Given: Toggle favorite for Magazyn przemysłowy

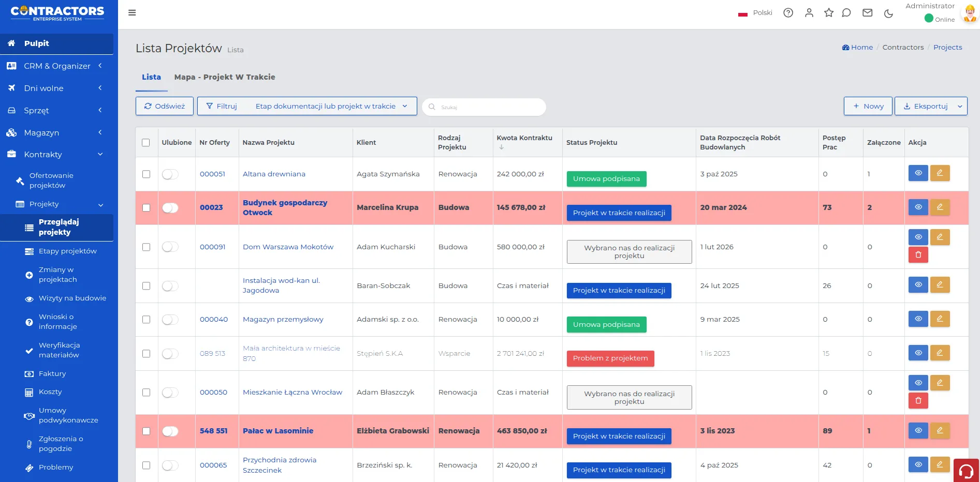Looking at the screenshot, I should (170, 320).
